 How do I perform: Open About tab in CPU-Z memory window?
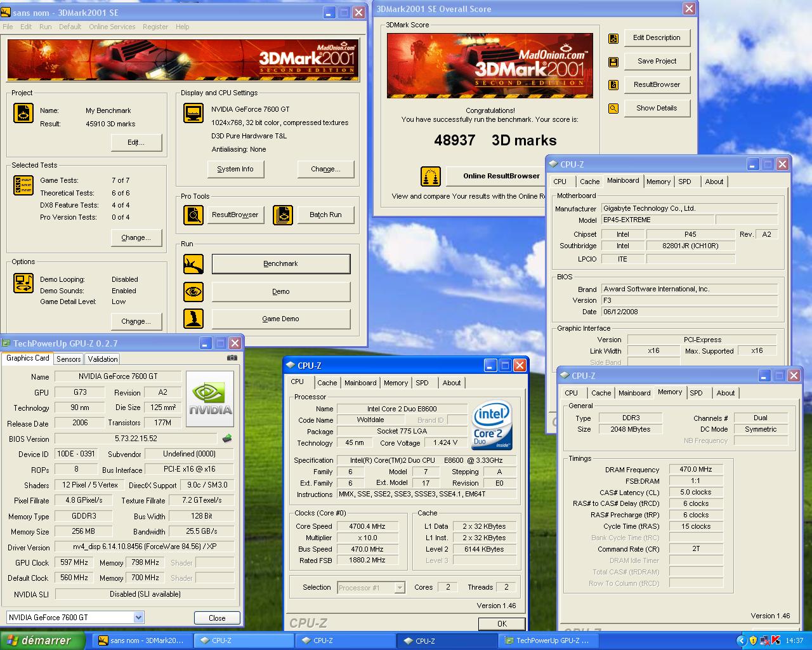pyautogui.click(x=726, y=393)
